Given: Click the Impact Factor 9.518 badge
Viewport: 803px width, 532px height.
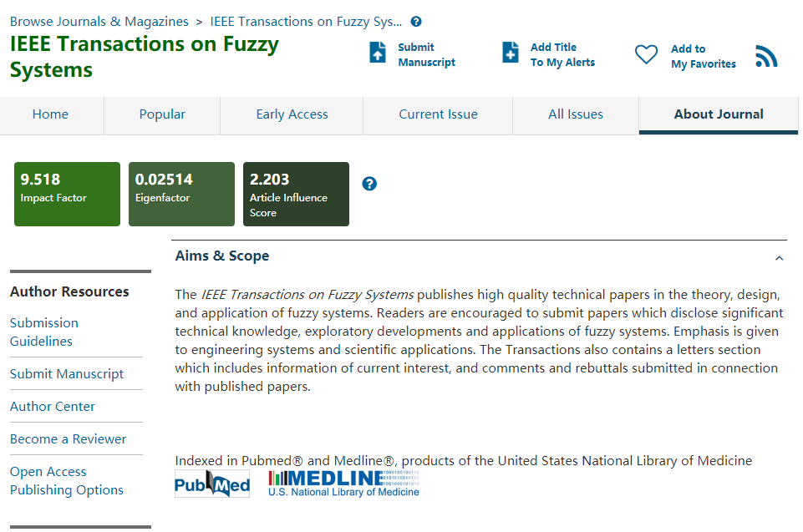Looking at the screenshot, I should 67,194.
